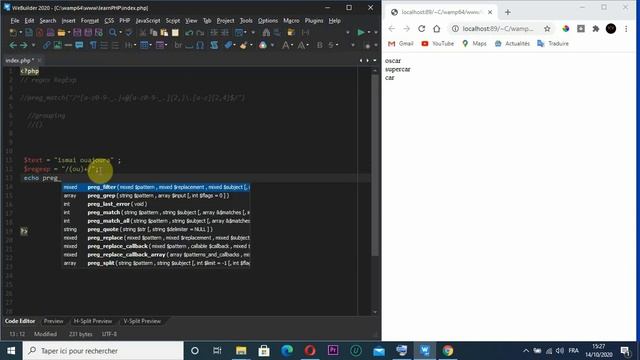Expand the search options dropdown arrow

click(x=120, y=32)
